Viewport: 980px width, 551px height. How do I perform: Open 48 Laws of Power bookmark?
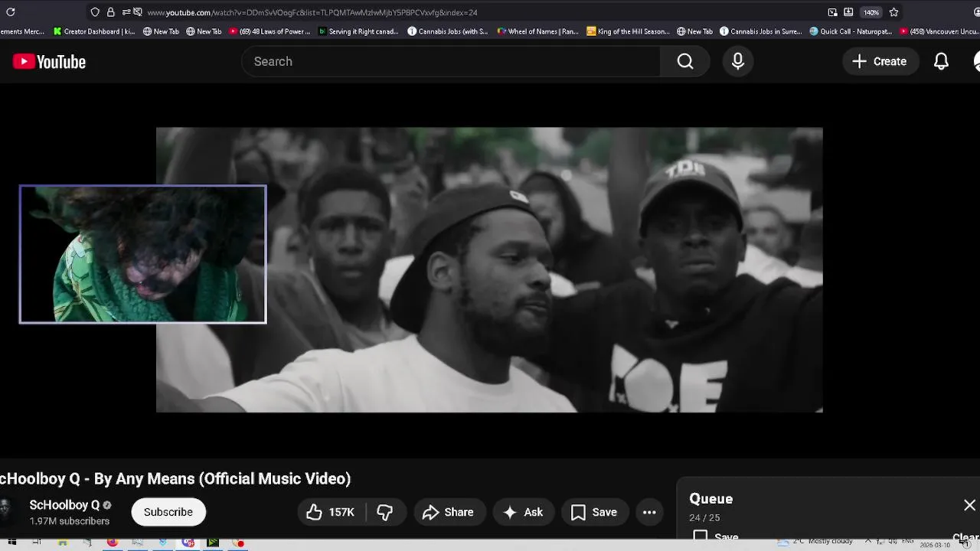click(x=269, y=31)
